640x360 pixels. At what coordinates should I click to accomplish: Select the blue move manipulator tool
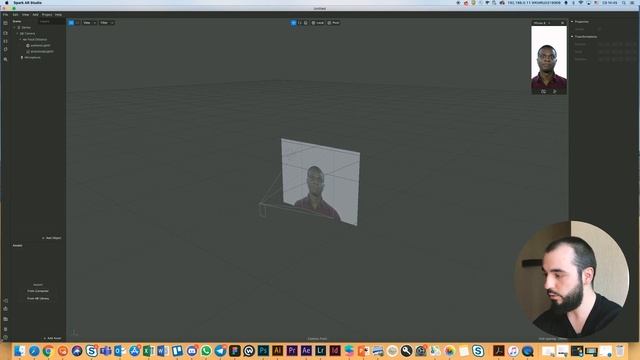(x=293, y=23)
